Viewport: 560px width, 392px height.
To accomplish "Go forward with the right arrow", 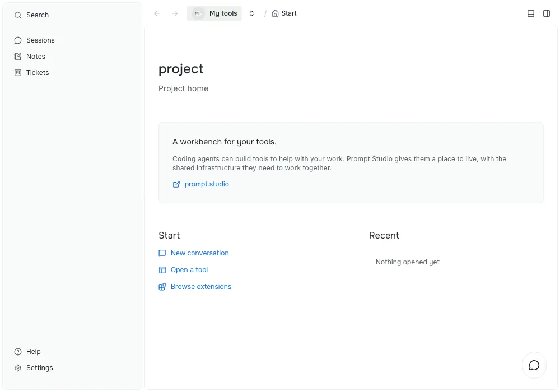I will pos(175,13).
